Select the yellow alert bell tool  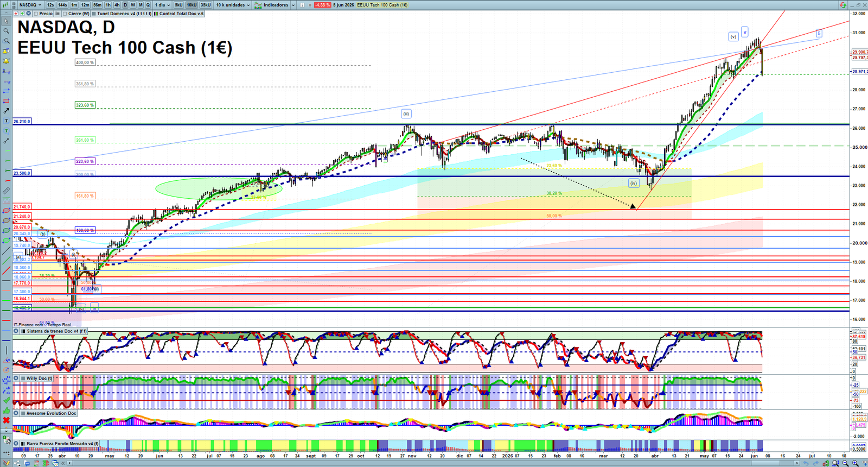pos(6,60)
